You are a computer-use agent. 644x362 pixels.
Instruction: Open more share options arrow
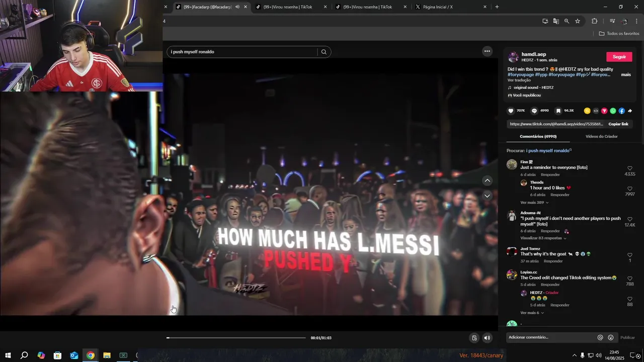tap(630, 111)
